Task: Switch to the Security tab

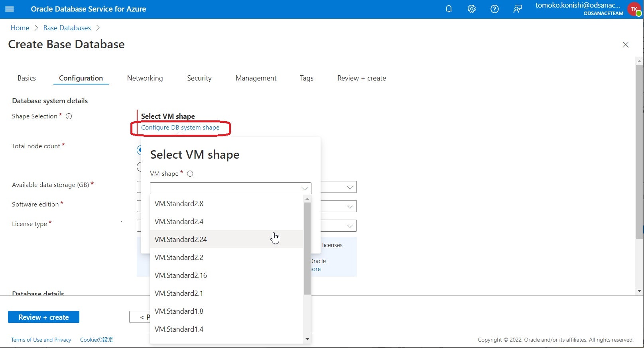Action: click(x=199, y=78)
